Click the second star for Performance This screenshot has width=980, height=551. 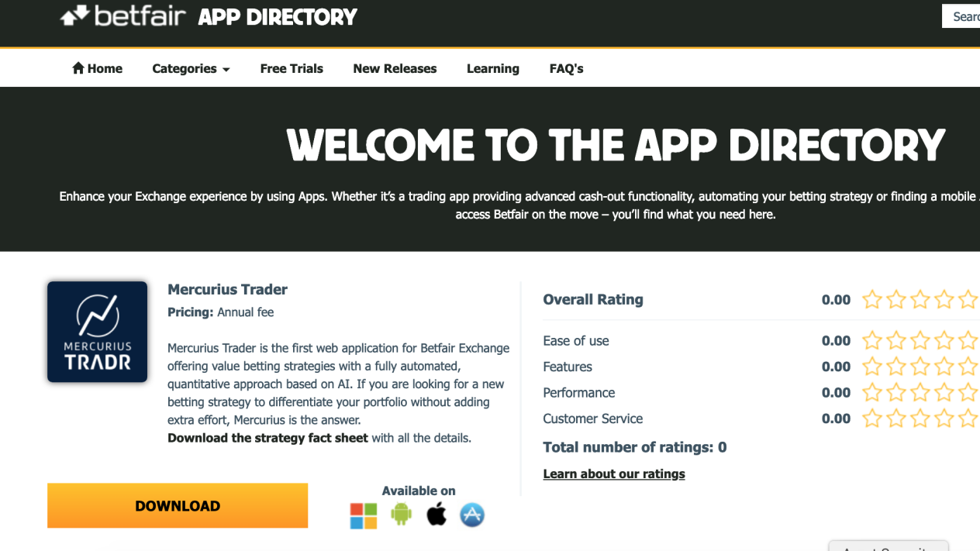tap(896, 392)
